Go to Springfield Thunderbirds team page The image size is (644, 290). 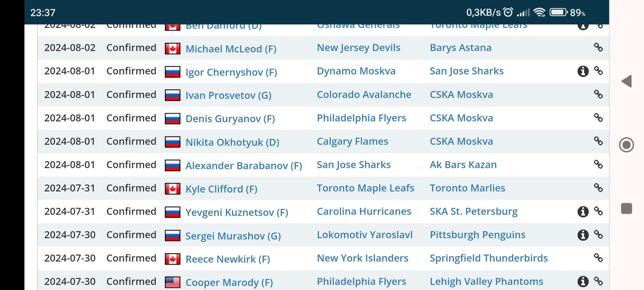click(489, 258)
